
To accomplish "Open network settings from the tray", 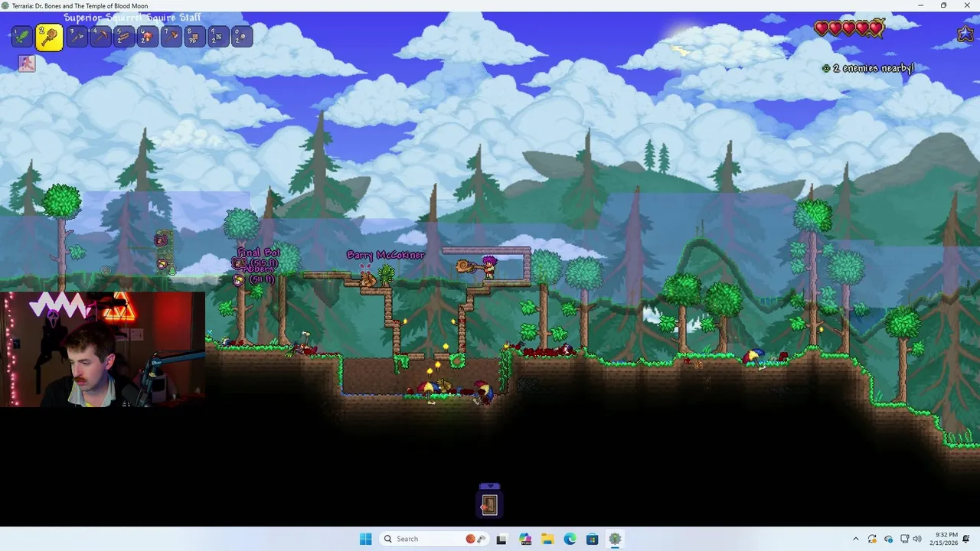I will (x=904, y=539).
